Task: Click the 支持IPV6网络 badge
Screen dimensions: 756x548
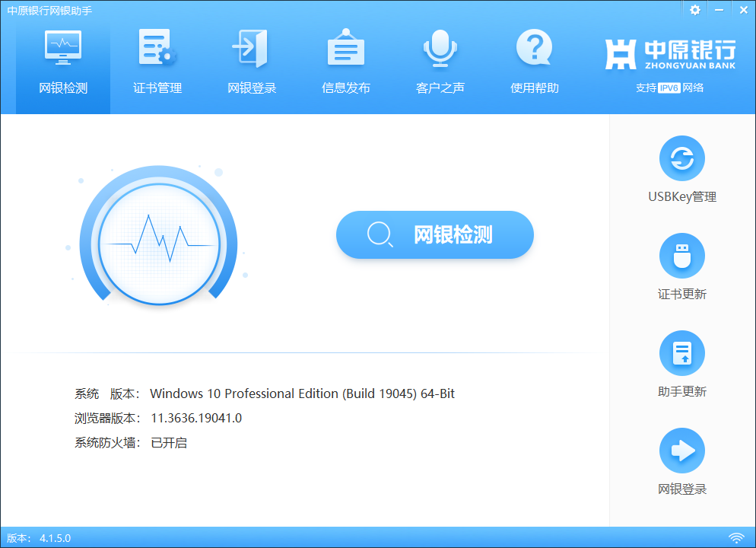Action: tap(668, 88)
